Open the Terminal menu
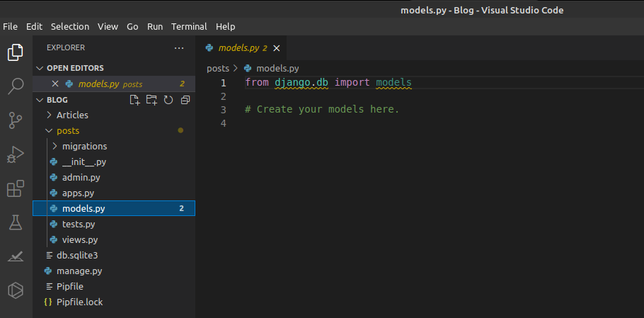 tap(189, 27)
